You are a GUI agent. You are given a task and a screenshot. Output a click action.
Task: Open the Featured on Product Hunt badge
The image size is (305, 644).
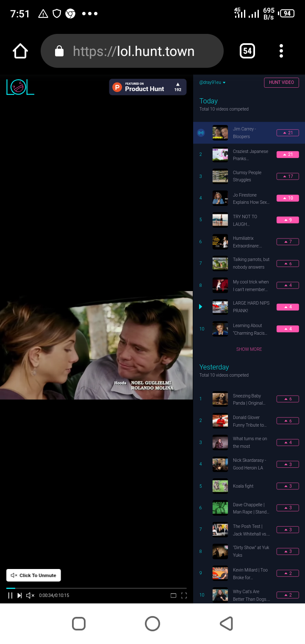(x=148, y=87)
